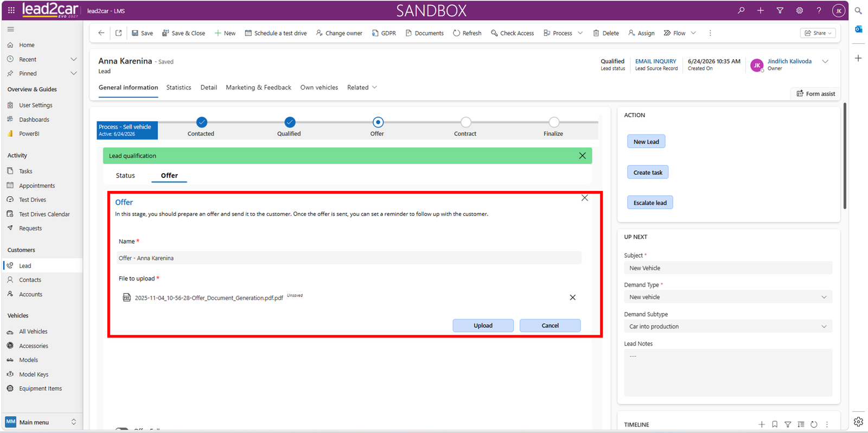Open owner Jindřich Kalivoda link
Viewport: 868px width, 433px height.
(789, 61)
